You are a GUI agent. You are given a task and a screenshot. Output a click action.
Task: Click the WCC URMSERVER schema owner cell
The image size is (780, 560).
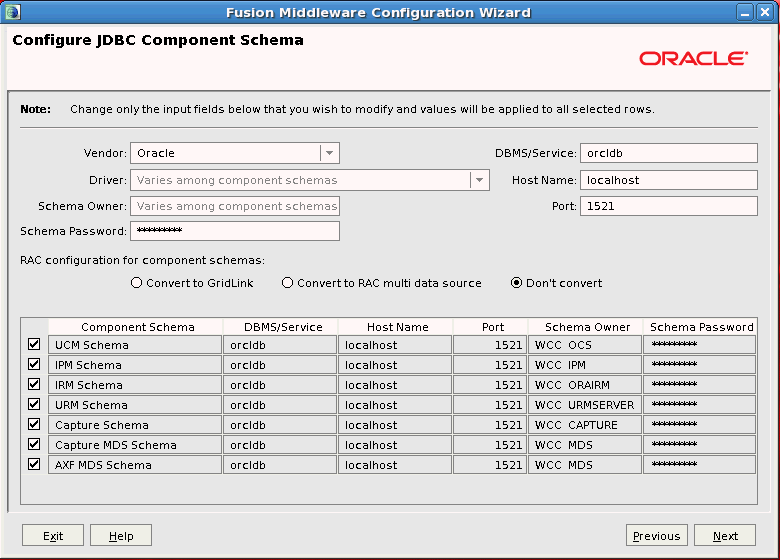[x=585, y=405]
